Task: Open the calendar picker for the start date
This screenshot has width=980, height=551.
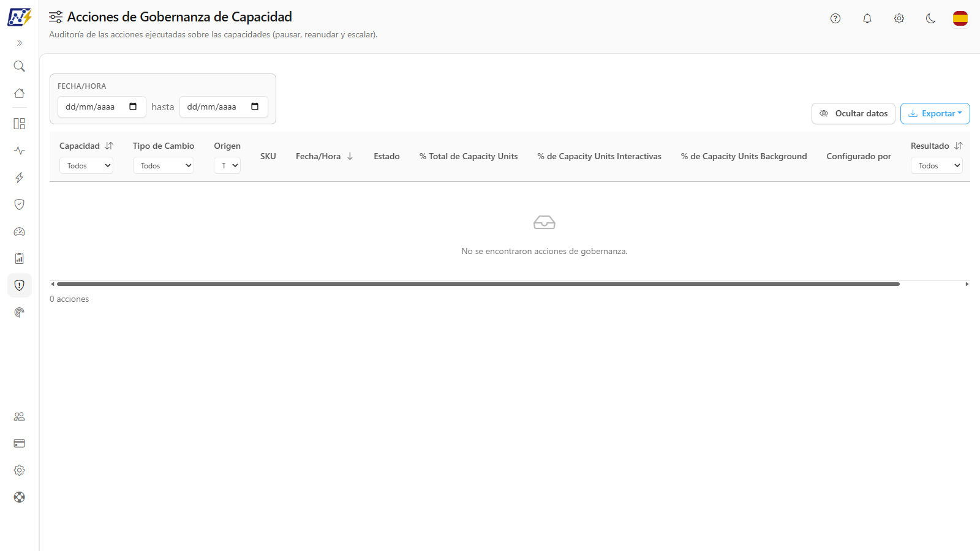Action: 133,107
